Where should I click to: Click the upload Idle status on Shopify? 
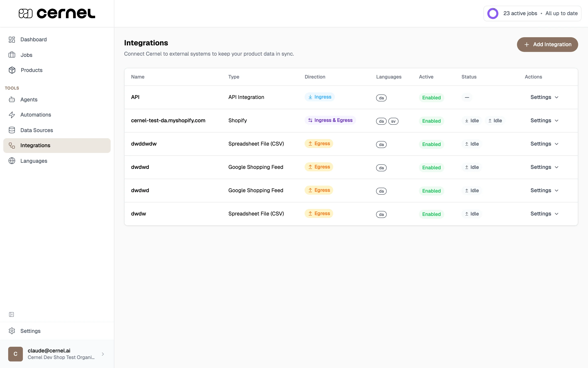495,120
